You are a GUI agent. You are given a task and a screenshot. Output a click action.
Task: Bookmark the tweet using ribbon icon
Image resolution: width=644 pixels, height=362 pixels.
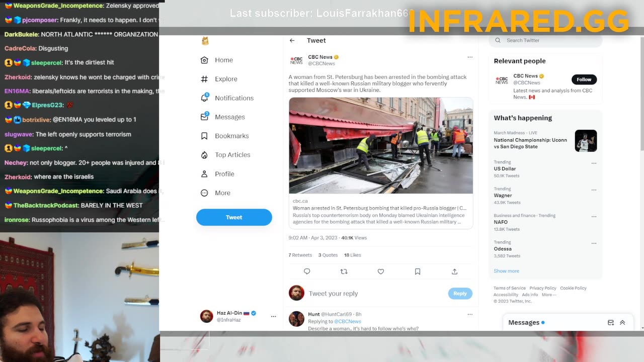point(418,271)
